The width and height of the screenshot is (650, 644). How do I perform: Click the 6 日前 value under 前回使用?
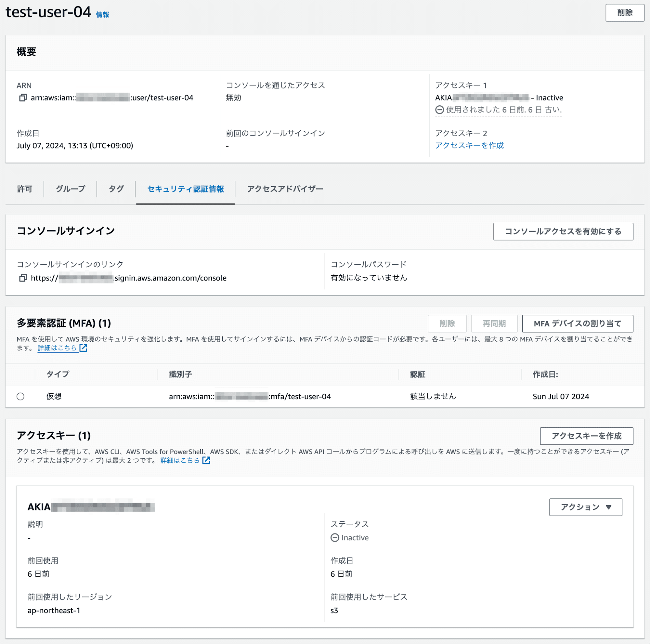coord(38,574)
